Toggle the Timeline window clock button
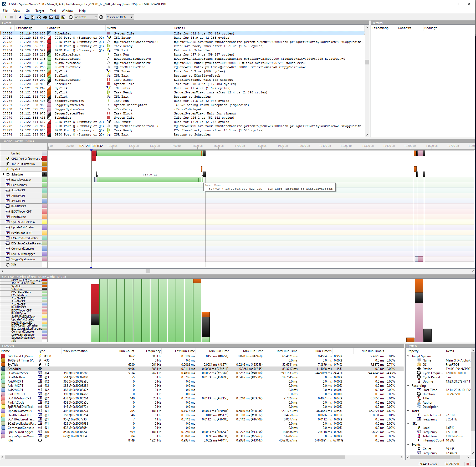The image size is (476, 467). (39, 17)
